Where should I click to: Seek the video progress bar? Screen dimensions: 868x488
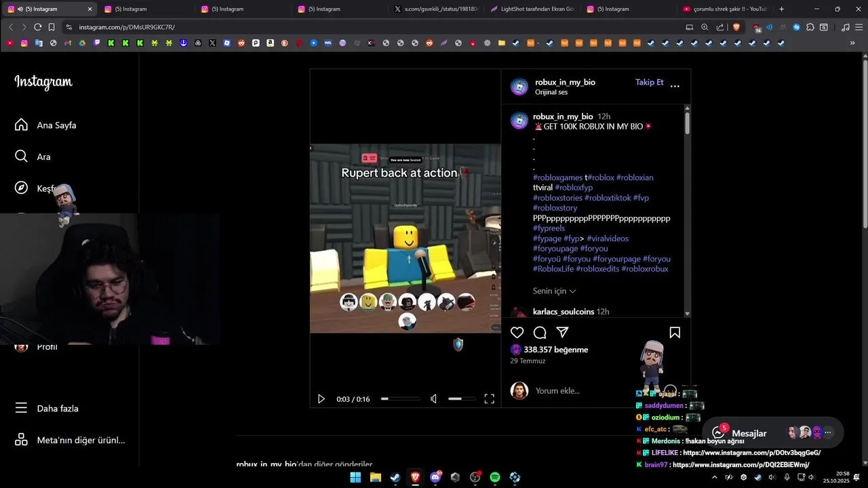(401, 399)
